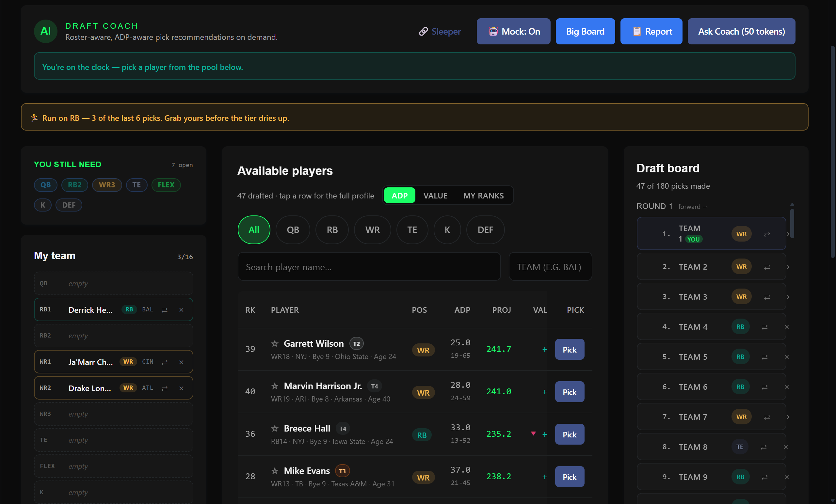Viewport: 836px width, 504px height.
Task: Focus the Search player name field
Action: (x=369, y=267)
